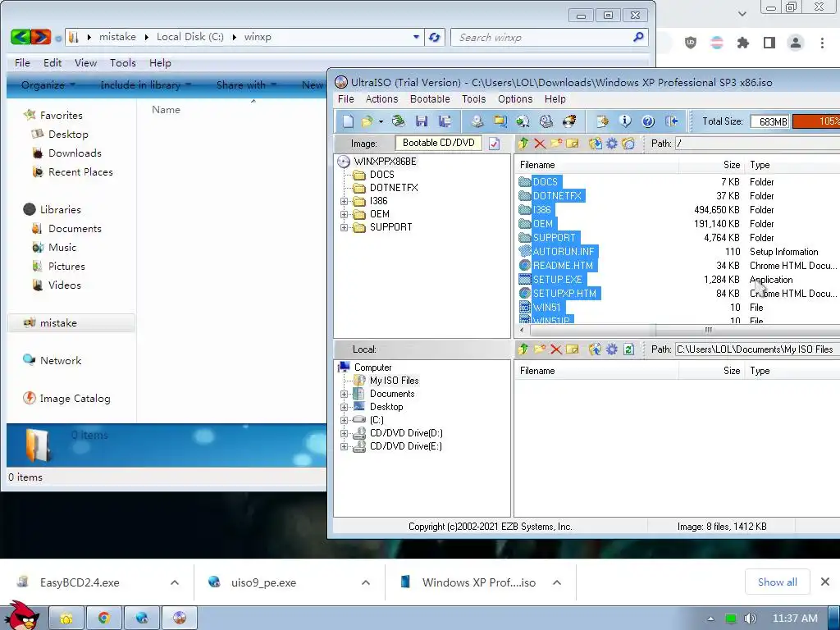The height and width of the screenshot is (630, 840).
Task: Click the Help question mark icon
Action: pyautogui.click(x=648, y=121)
